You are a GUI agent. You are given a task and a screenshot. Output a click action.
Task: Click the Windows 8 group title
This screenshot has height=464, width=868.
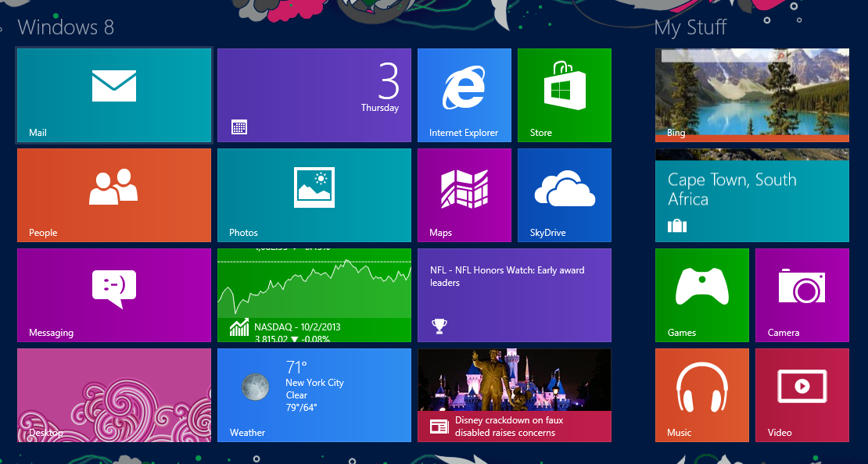point(66,27)
